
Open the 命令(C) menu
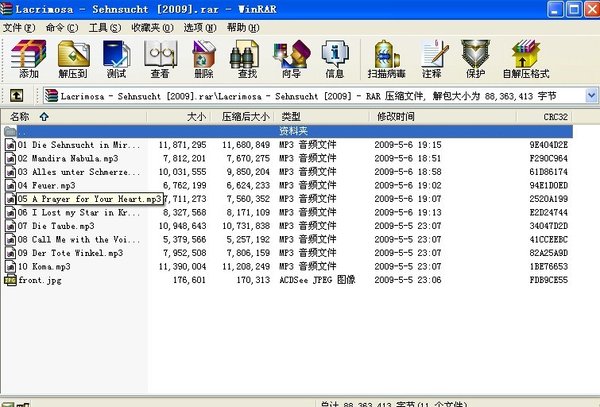62,28
